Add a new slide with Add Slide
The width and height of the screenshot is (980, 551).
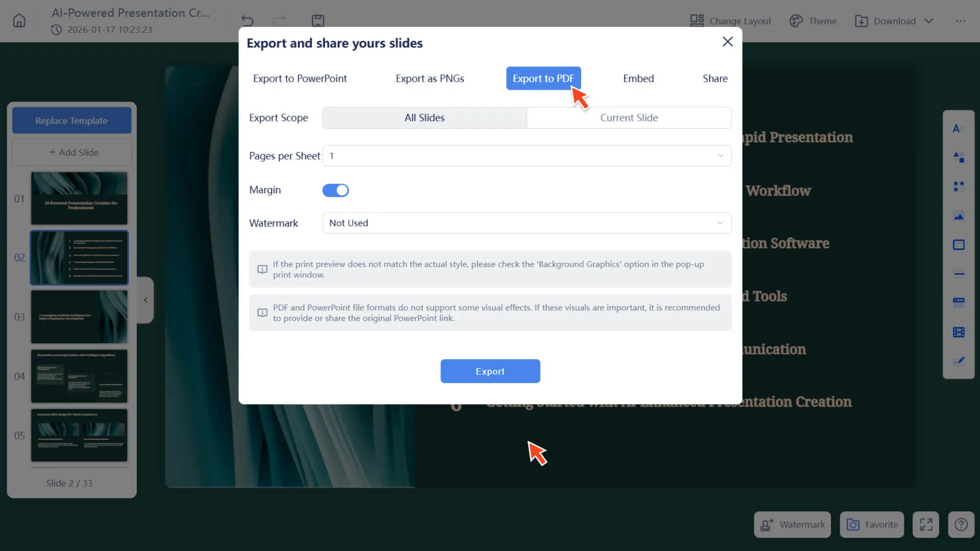(71, 152)
